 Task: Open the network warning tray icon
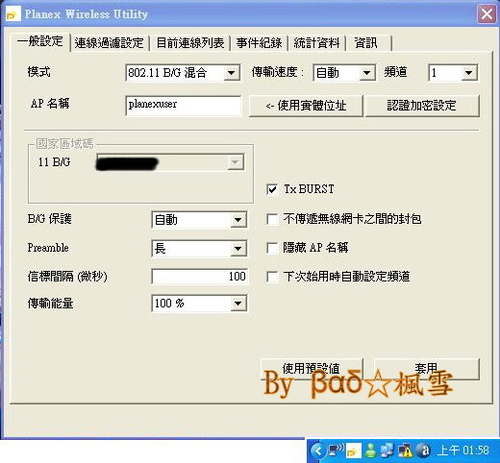pos(405,451)
